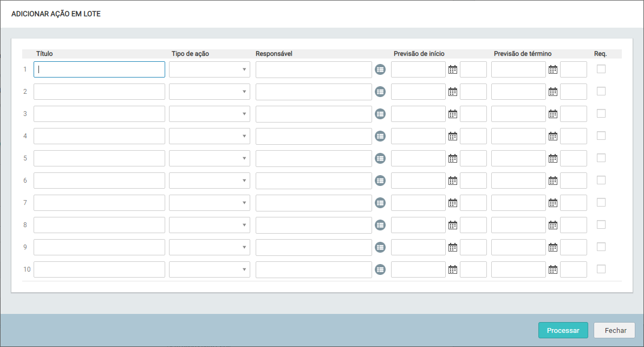The image size is (644, 347).
Task: Open responsible lookup list for row 9
Action: coord(380,247)
